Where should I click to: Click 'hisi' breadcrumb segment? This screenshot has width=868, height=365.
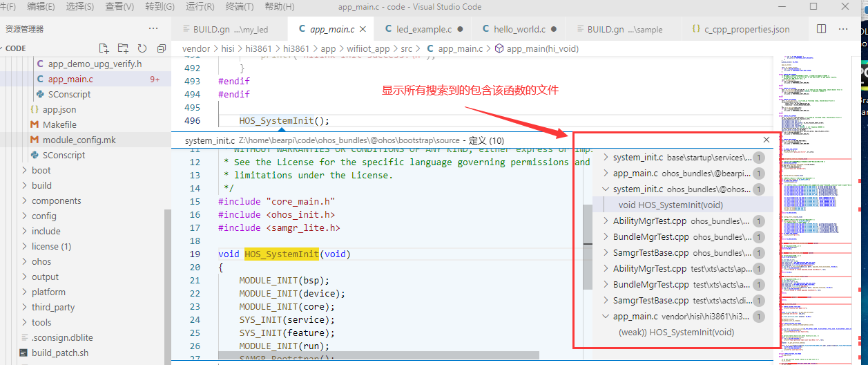click(229, 48)
